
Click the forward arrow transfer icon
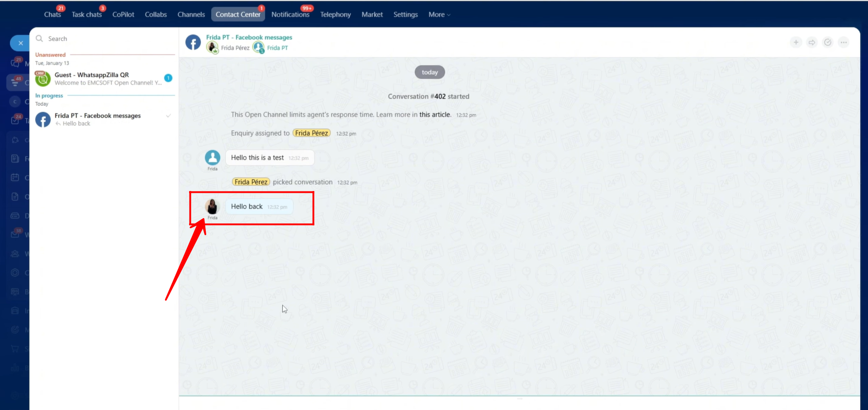(812, 43)
